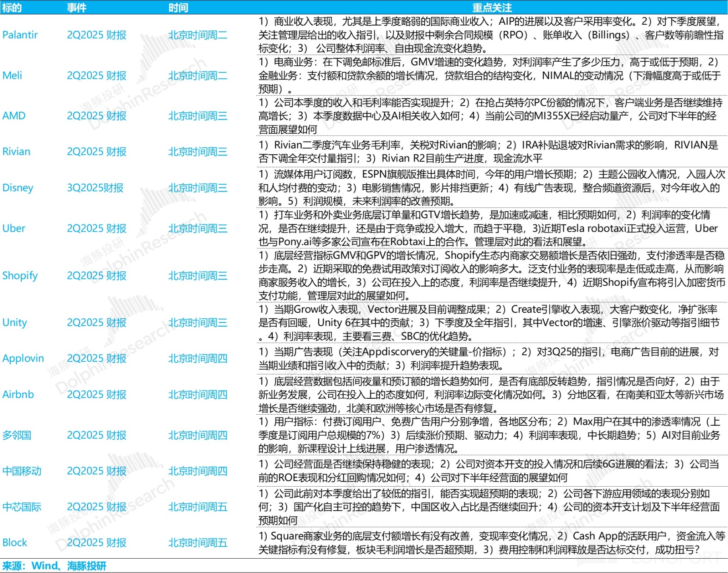Click Unity's focus notes about Grow收入表现
The height and width of the screenshot is (573, 728).
coord(489,322)
